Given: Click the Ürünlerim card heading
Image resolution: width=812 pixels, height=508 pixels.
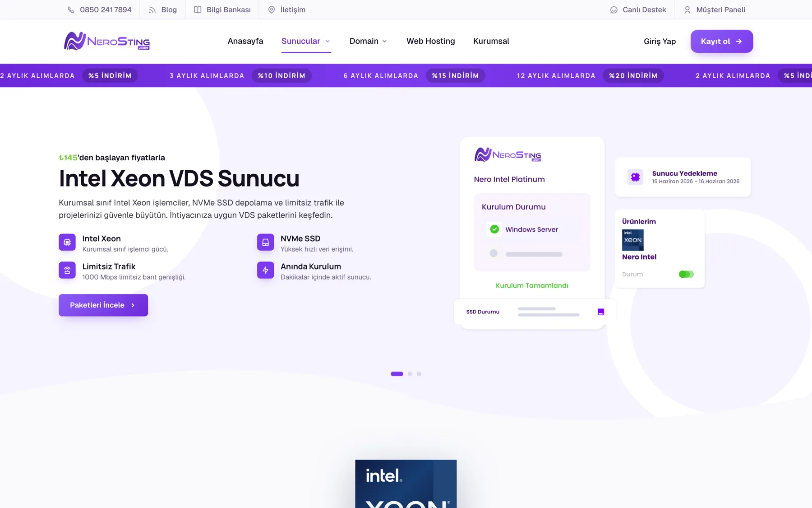Looking at the screenshot, I should coord(639,222).
